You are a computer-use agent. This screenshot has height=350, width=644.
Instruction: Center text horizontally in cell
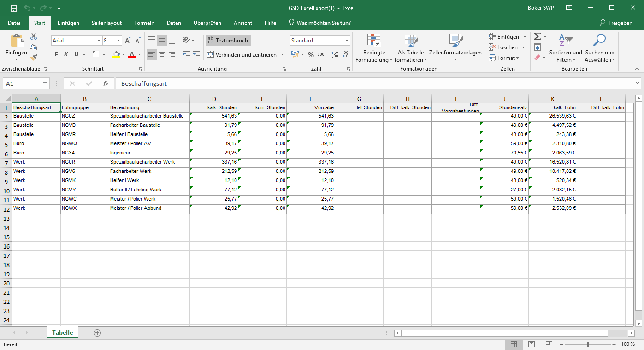coord(162,54)
